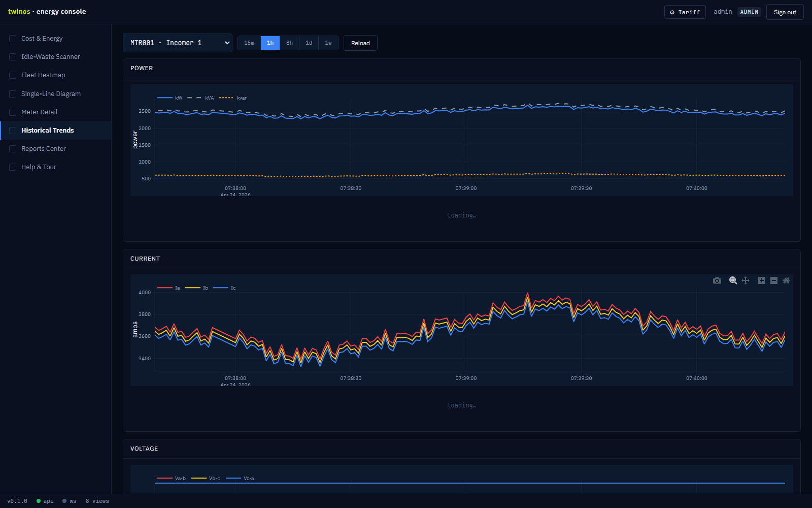
Task: Click the Reload button
Action: 360,43
